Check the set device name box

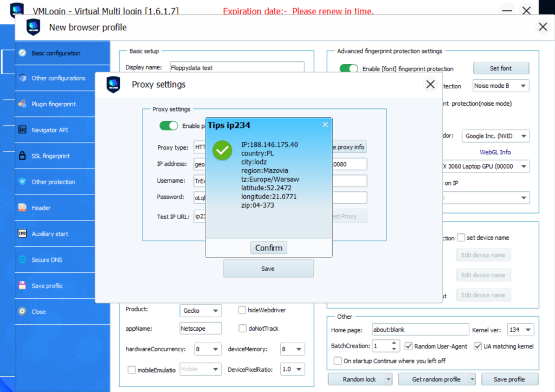461,237
